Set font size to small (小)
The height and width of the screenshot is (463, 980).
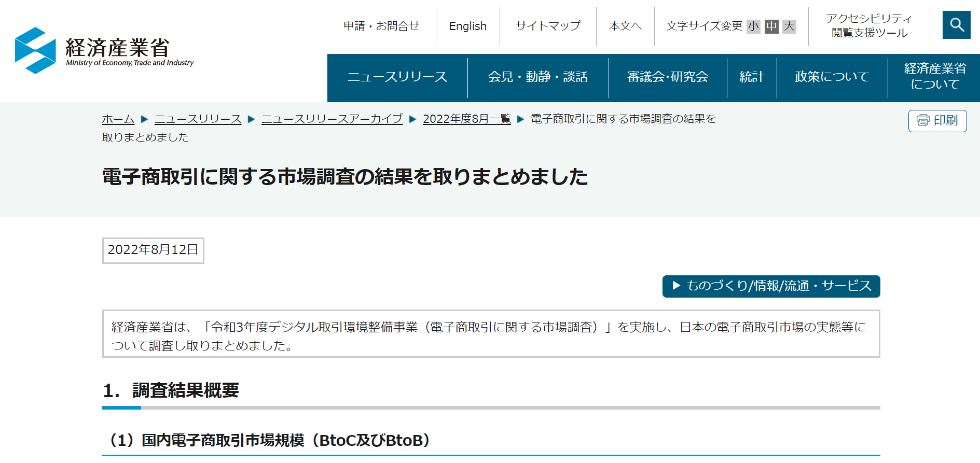(x=753, y=26)
